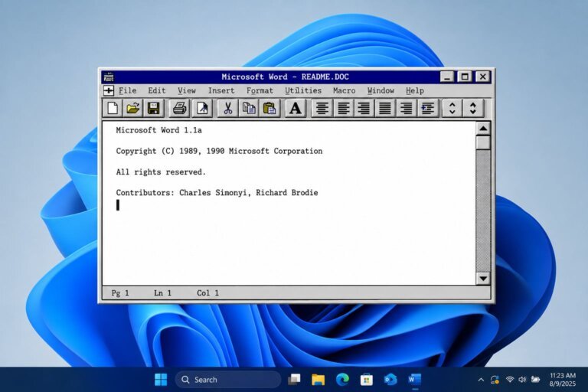Open the Macro menu
Image resolution: width=588 pixels, height=392 pixels.
click(345, 90)
